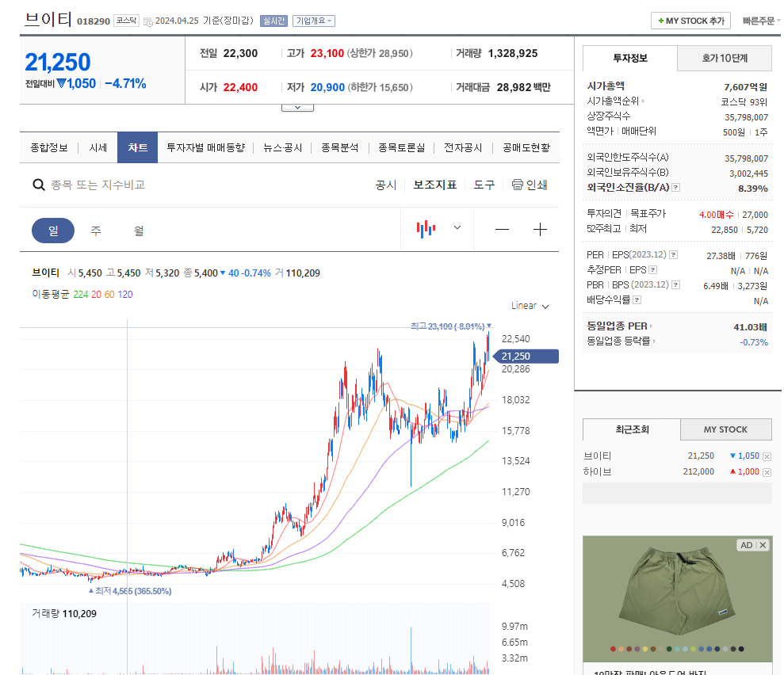The height and width of the screenshot is (675, 784).
Task: Expand the 빠른주문 quick order dropdown
Action: coord(759,21)
